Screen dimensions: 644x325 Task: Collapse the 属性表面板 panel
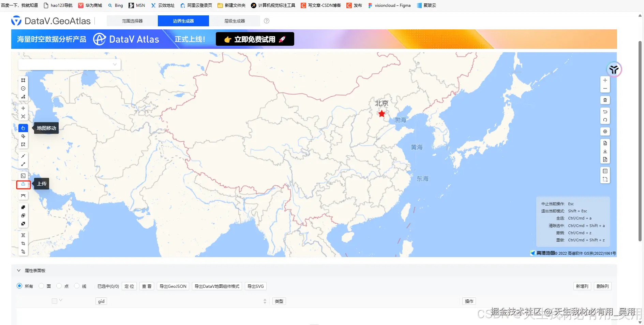(x=19, y=270)
